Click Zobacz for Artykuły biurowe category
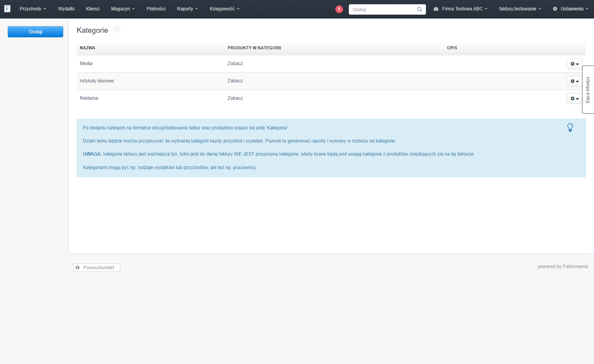Image resolution: width=594 pixels, height=364 pixels. (235, 81)
